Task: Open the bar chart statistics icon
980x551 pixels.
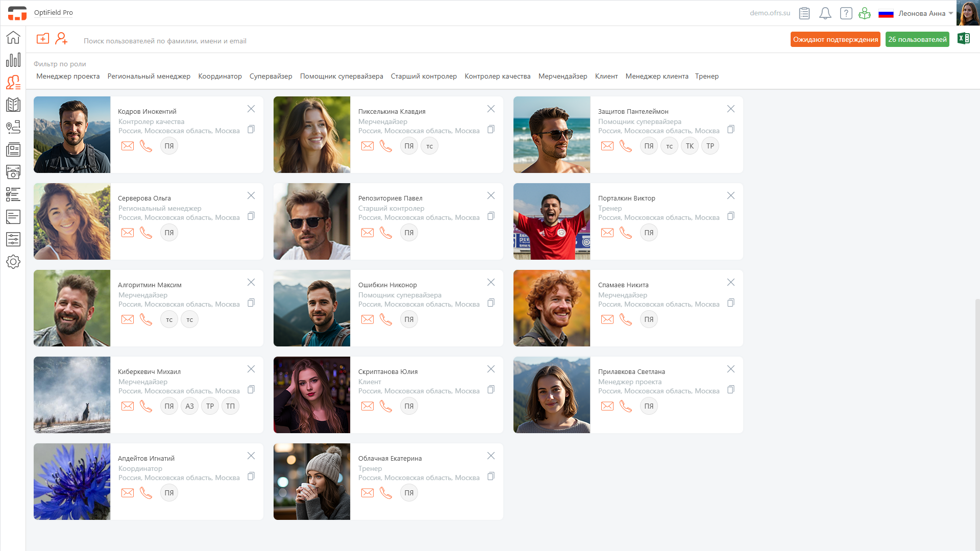Action: coord(13,60)
